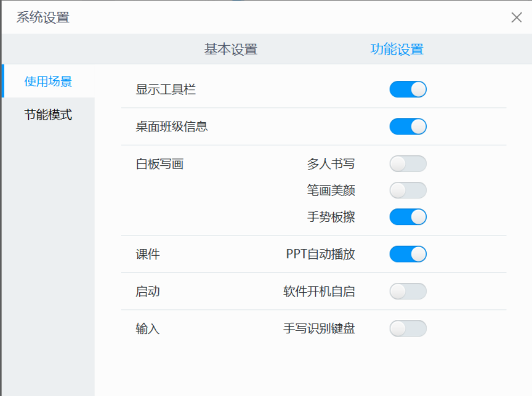Click the 白板写画 section label

[x=159, y=164]
